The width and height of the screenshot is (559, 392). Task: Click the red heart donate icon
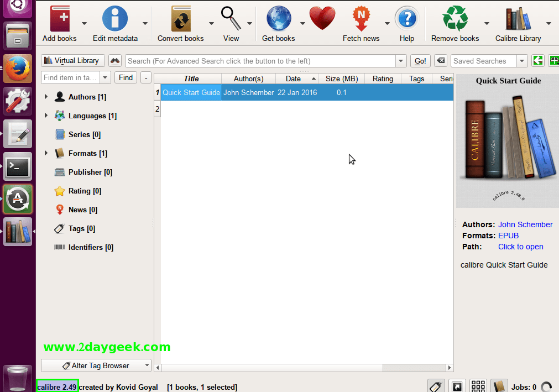pos(322,19)
